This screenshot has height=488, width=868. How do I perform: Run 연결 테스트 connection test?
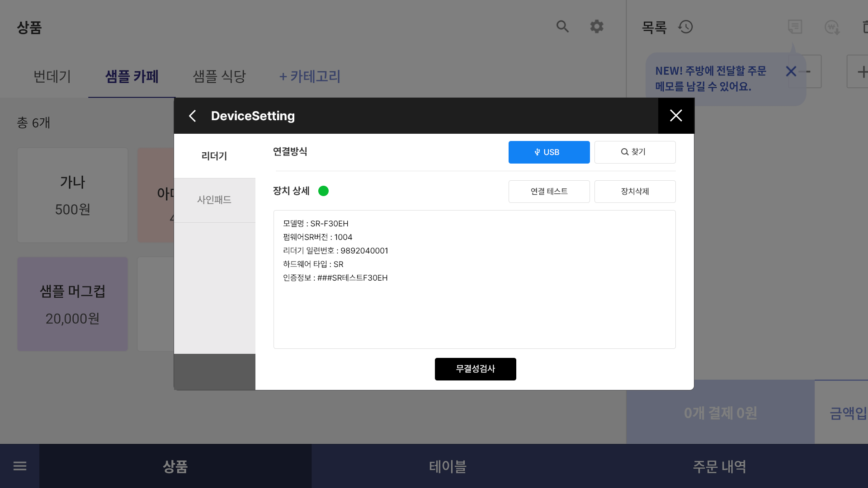(549, 192)
